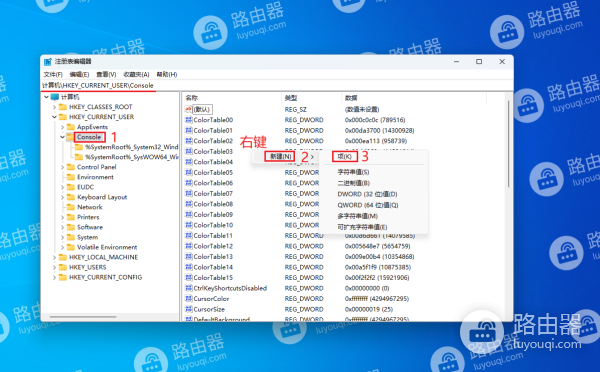Click the right pane vertical scrollbar
Viewport: 600px width, 372px height.
point(509,144)
